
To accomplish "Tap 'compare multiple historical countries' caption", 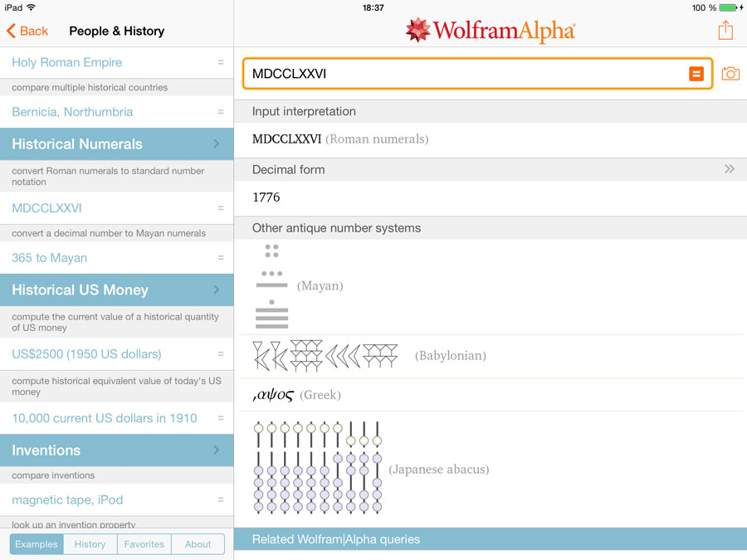I will point(90,88).
